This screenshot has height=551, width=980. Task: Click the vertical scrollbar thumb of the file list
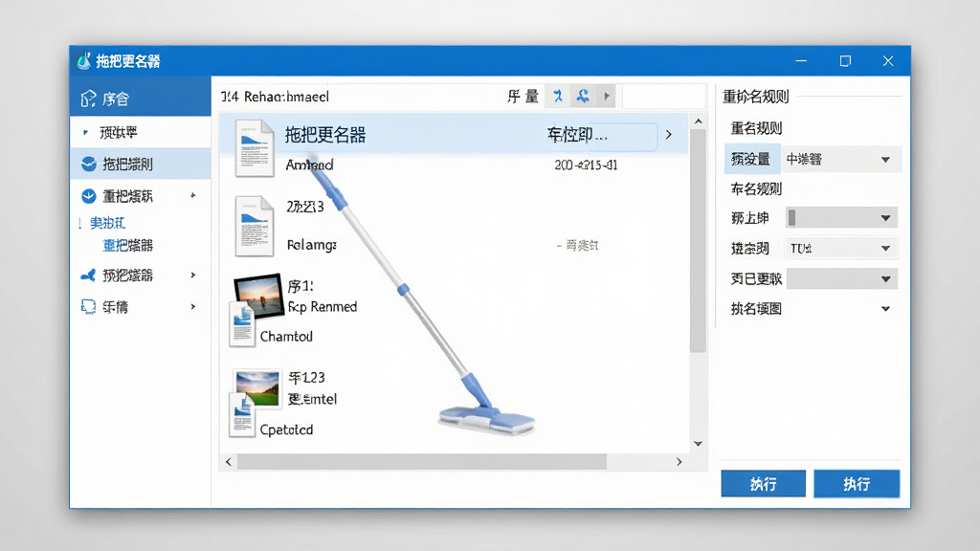point(698,241)
